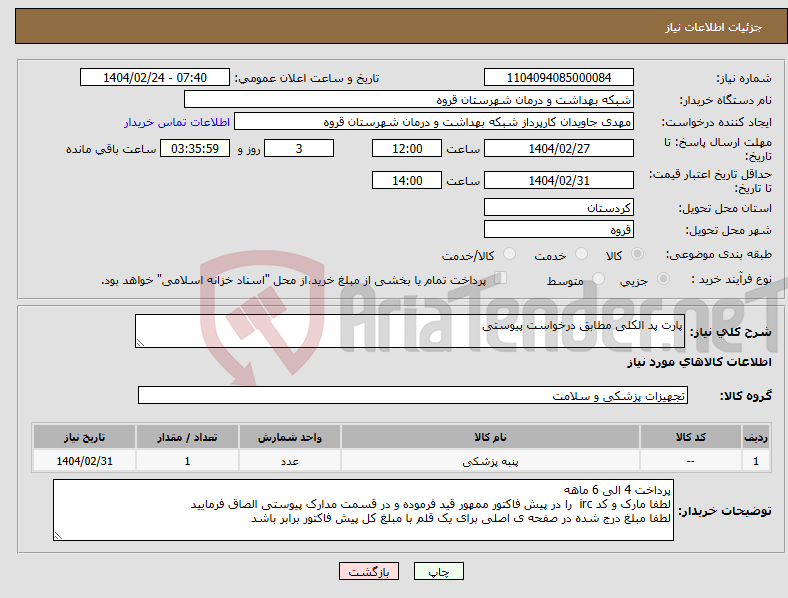The height and width of the screenshot is (598, 788).
Task: Open اطلاعات تماس خریدار link
Action: point(177,122)
